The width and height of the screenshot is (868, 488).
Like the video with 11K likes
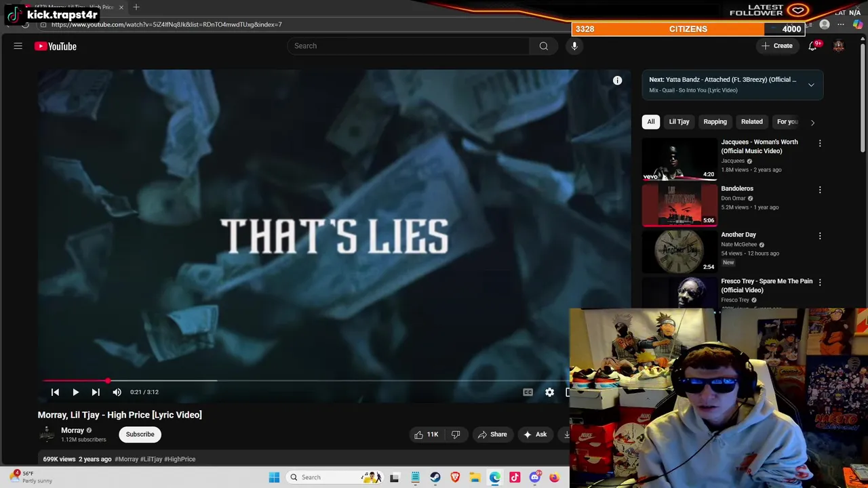pos(427,434)
